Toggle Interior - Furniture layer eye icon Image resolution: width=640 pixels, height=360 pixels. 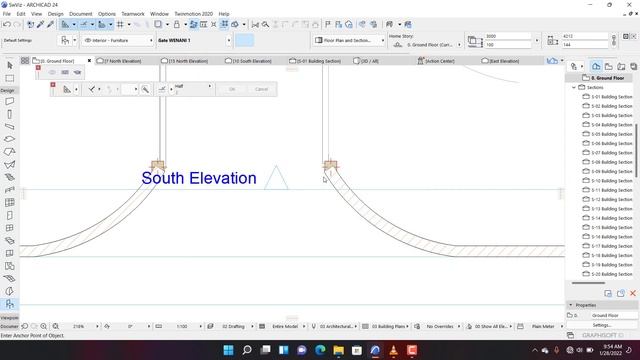click(x=88, y=40)
